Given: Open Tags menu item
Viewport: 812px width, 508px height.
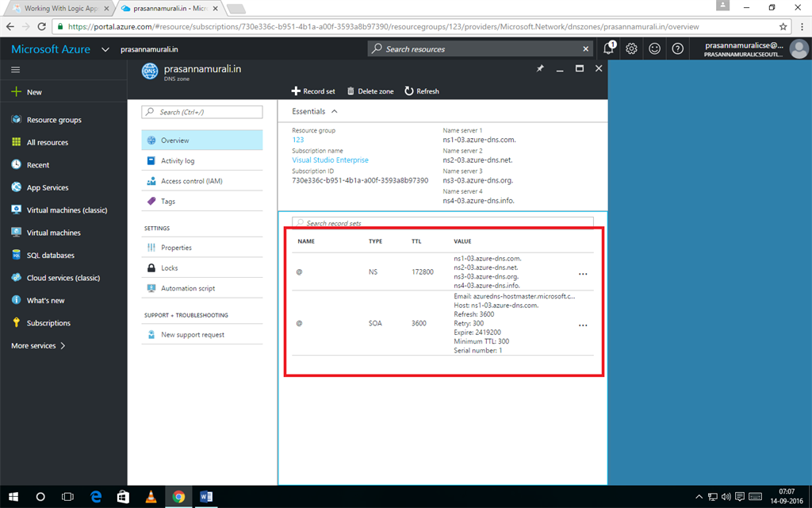Looking at the screenshot, I should (202, 201).
